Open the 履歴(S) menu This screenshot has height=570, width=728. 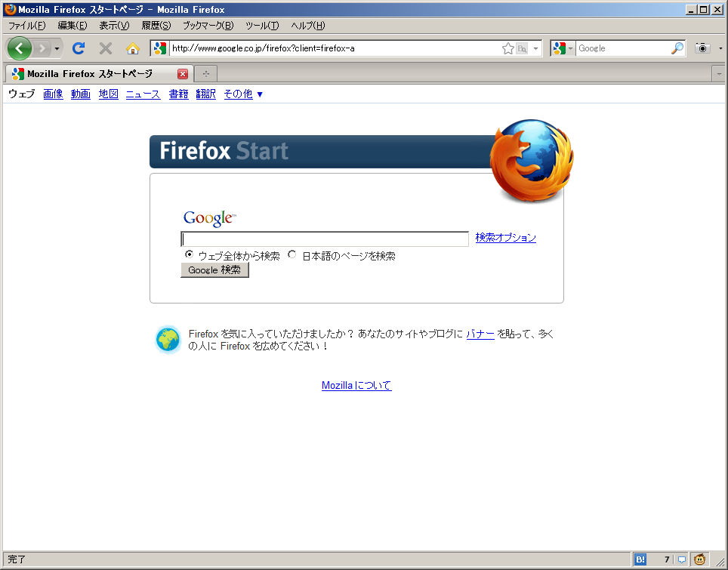click(156, 26)
